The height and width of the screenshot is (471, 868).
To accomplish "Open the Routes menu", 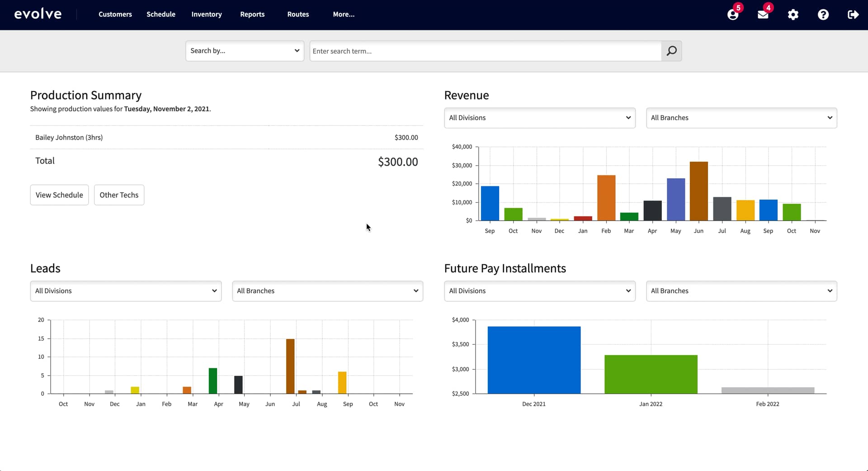I will (x=298, y=14).
